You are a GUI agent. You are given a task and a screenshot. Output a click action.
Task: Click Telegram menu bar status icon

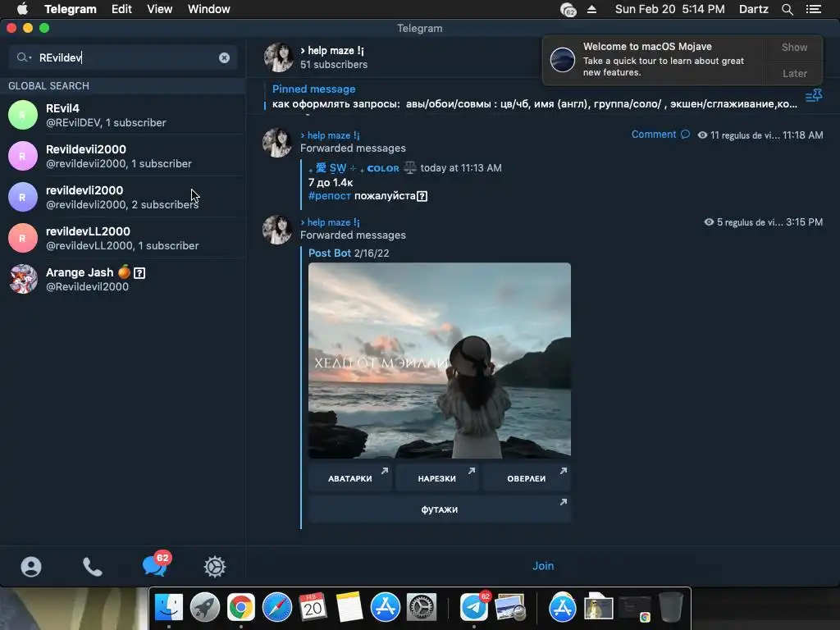click(x=568, y=10)
